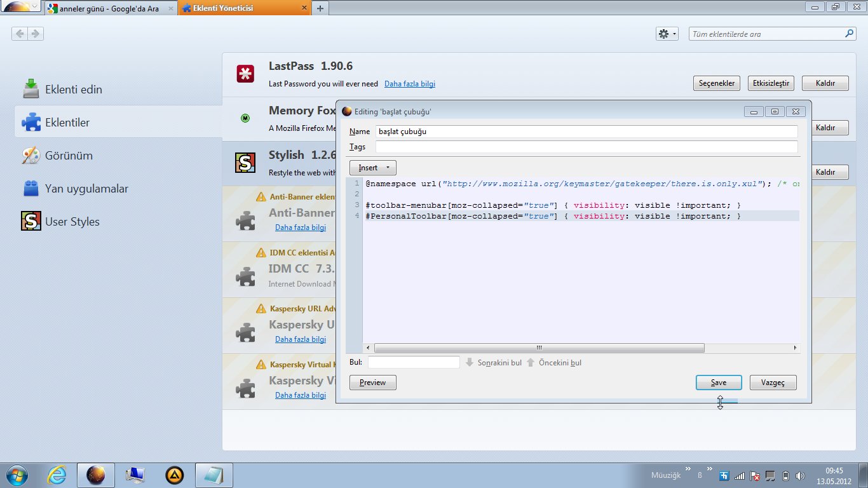Click the #toolbar-menubar code line in editor
Viewport: 868px width, 488px height.
pyautogui.click(x=553, y=205)
